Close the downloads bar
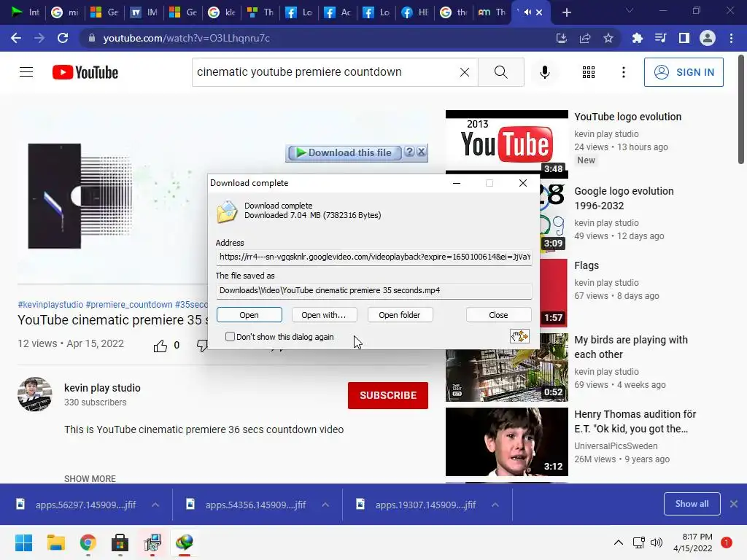 tap(734, 504)
